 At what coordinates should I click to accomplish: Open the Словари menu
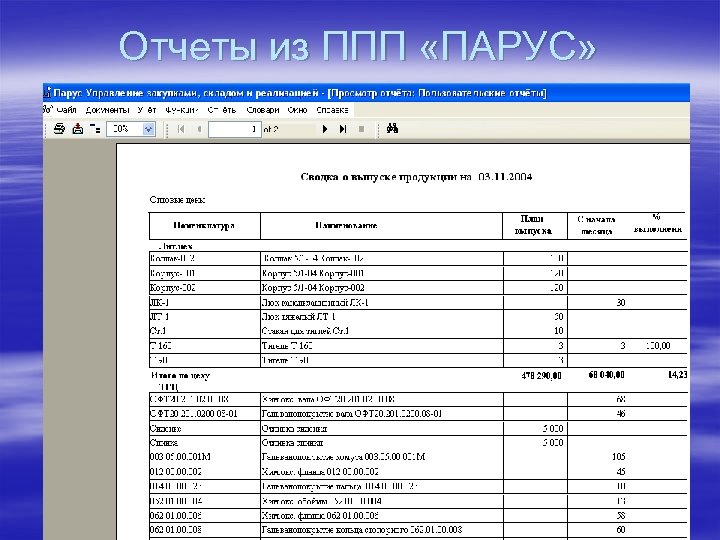click(x=263, y=110)
